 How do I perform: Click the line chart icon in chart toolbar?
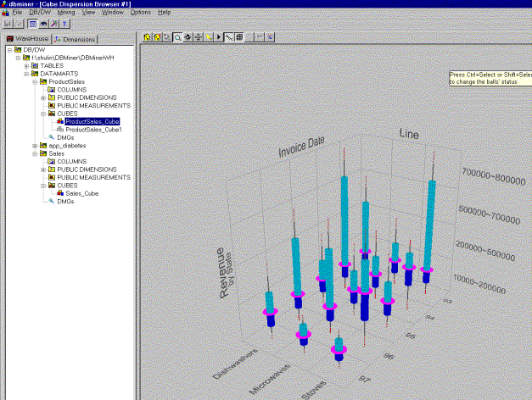click(229, 37)
